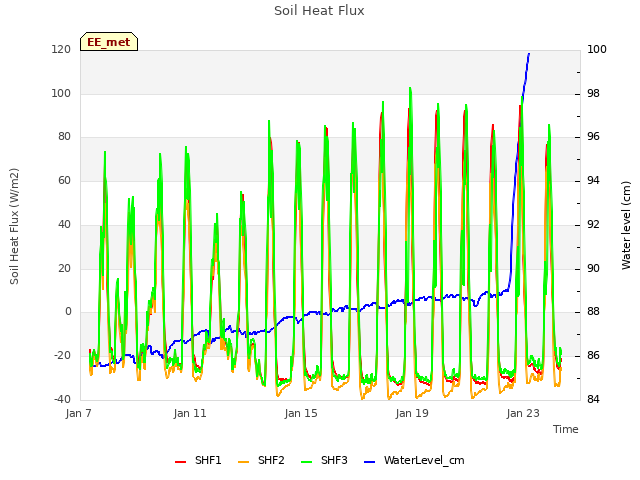Click the Jan 11 x-axis tick label

190,413
